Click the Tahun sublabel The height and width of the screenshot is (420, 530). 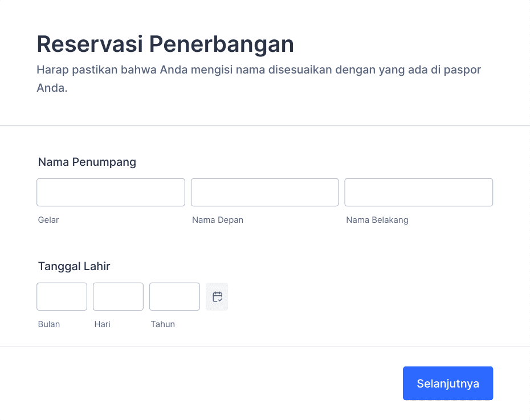point(163,324)
